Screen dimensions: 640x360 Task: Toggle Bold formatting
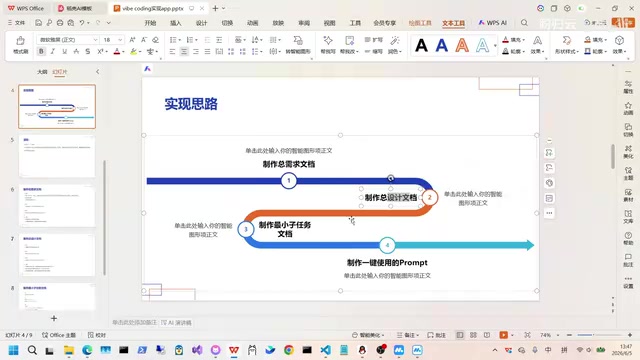coord(41,51)
